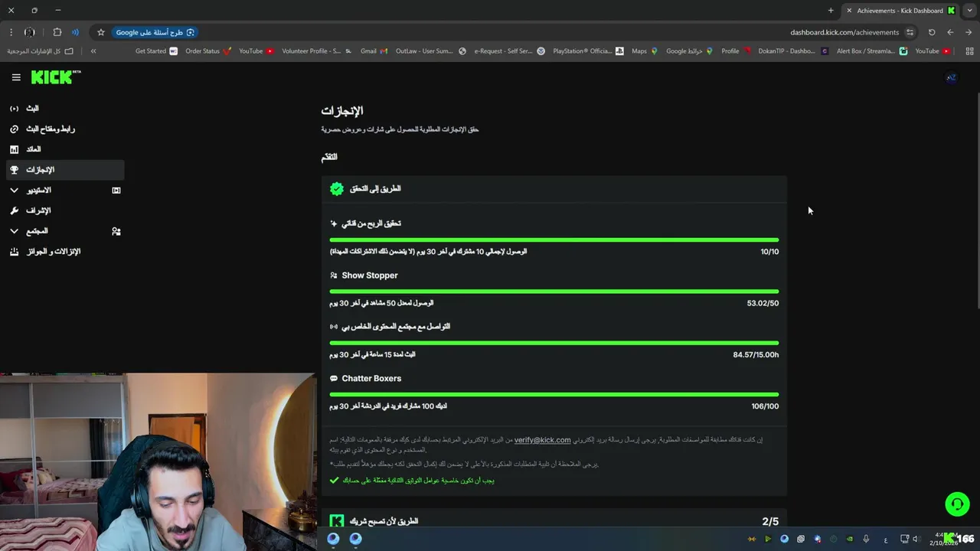
Task: Open site settings icon in address bar
Action: pos(910,32)
